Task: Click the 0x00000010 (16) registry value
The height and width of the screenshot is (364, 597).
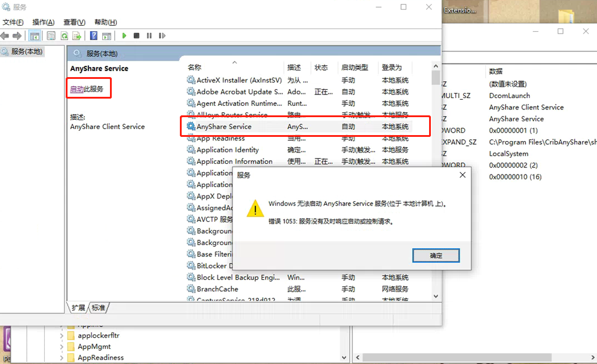Action: pos(515,177)
